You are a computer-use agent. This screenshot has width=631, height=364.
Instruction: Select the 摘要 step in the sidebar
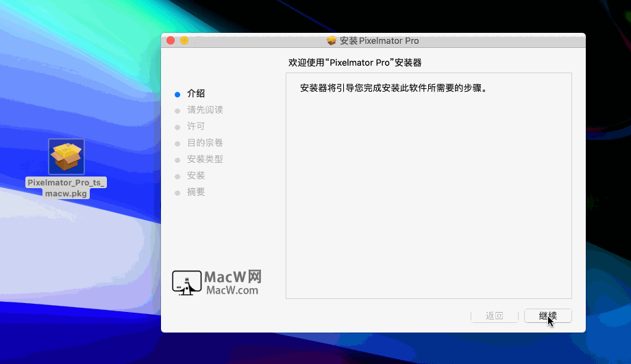click(x=196, y=192)
